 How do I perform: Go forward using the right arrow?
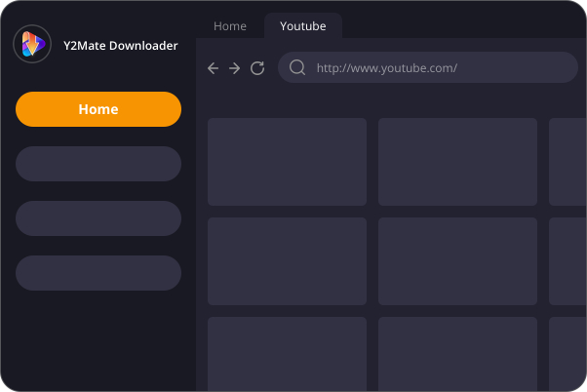pyautogui.click(x=235, y=68)
